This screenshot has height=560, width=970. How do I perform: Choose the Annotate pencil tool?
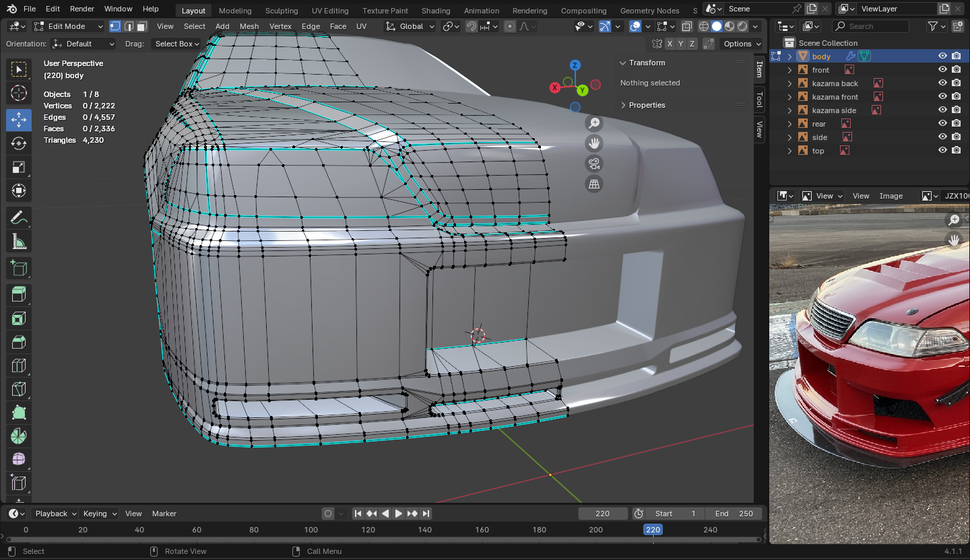point(19,217)
